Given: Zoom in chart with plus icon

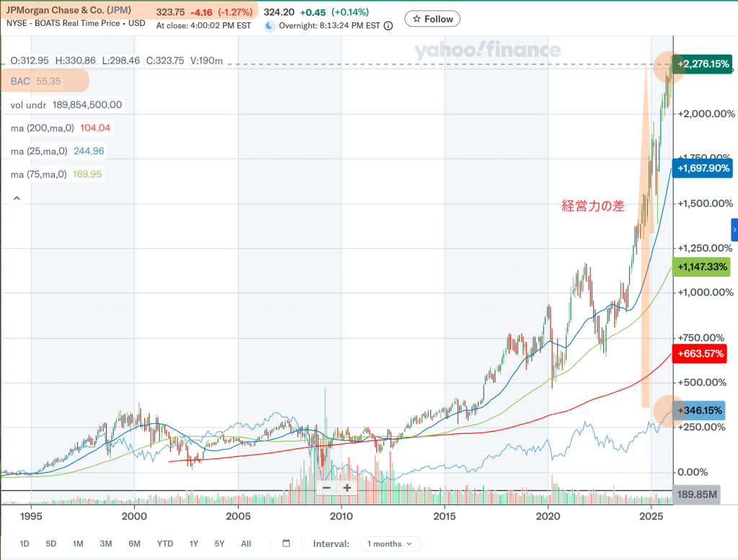Looking at the screenshot, I should [347, 488].
